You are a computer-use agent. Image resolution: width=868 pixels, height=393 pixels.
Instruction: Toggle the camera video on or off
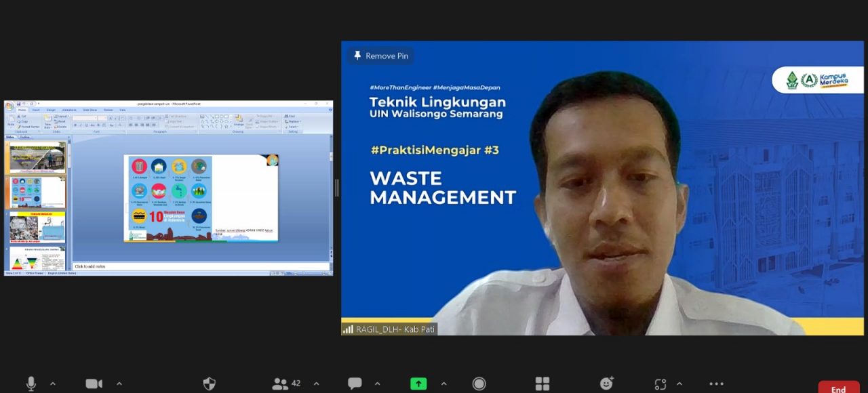(94, 384)
